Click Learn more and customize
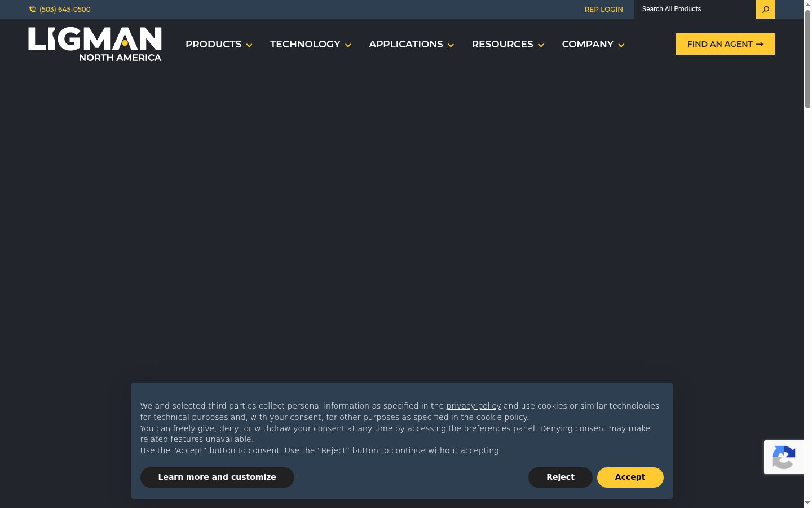The image size is (812, 508). pyautogui.click(x=217, y=477)
